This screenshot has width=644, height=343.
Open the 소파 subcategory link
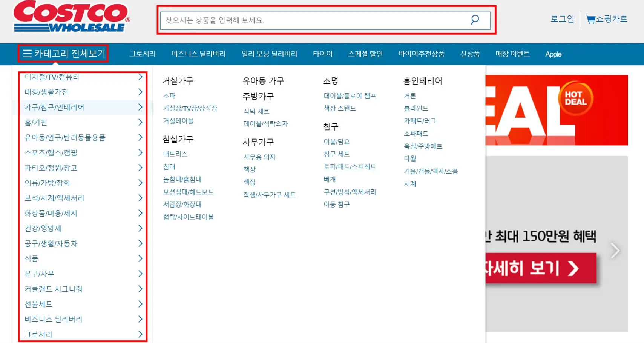pos(168,95)
